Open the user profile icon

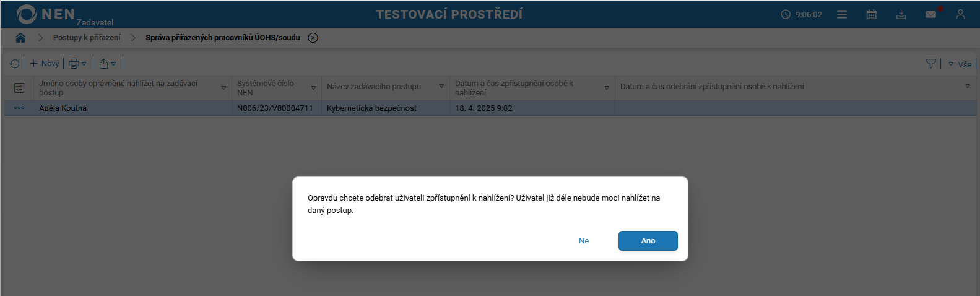(960, 14)
